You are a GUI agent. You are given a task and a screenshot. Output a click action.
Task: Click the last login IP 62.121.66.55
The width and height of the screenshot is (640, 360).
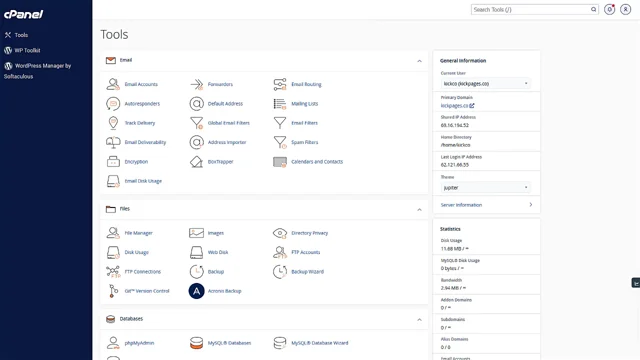point(455,165)
